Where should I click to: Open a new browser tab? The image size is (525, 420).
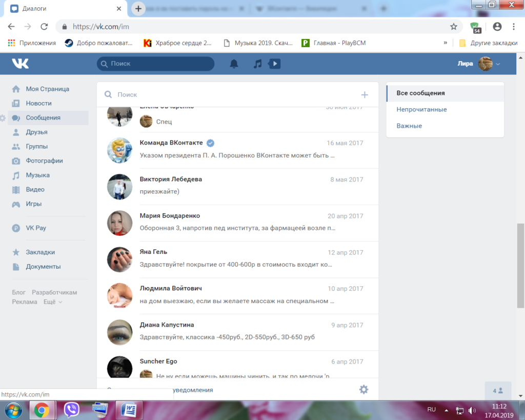point(138,8)
